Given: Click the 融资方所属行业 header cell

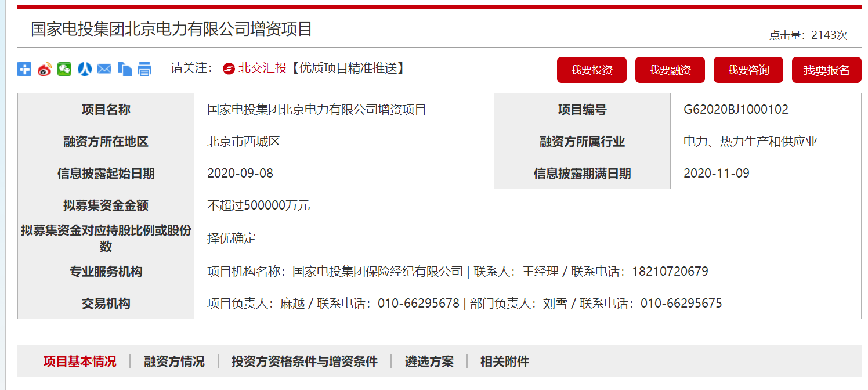Looking at the screenshot, I should click(x=582, y=142).
